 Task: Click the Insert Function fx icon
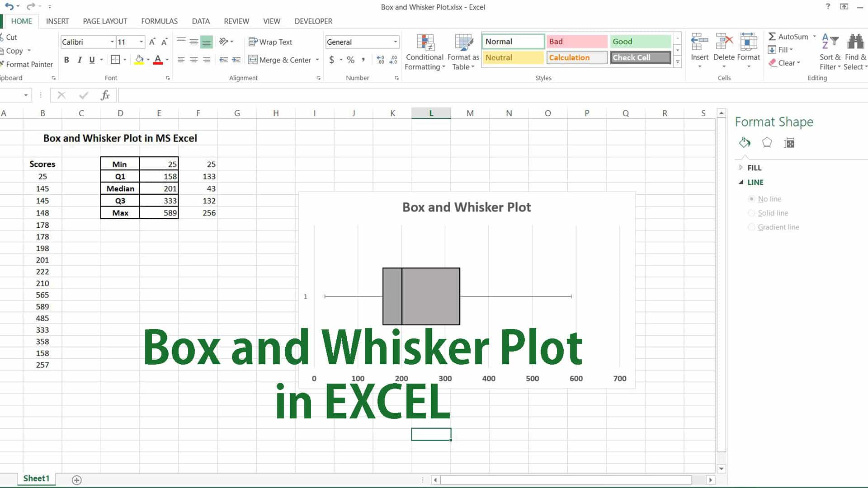click(x=105, y=95)
